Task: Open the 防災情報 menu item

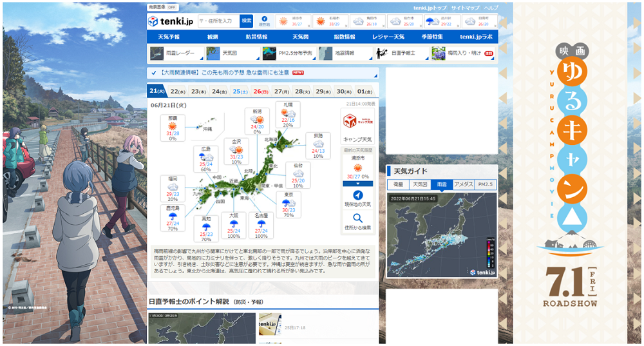Action: click(256, 37)
